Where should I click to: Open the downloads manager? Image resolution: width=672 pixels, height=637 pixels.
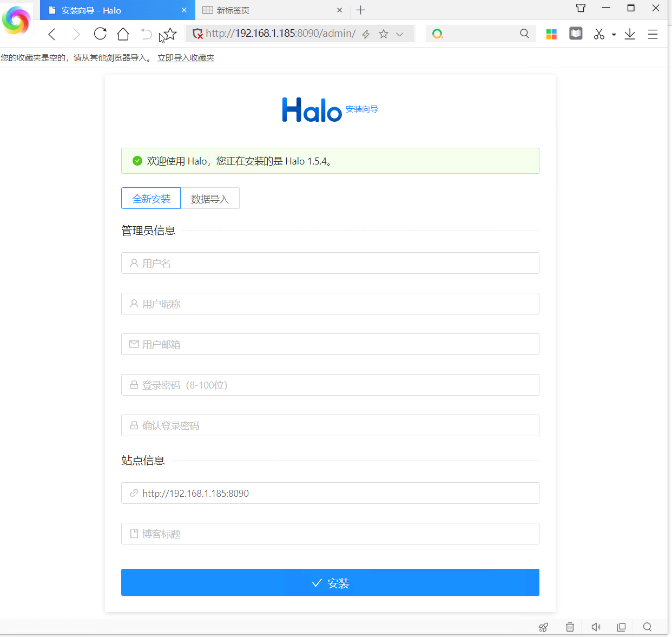(x=630, y=34)
